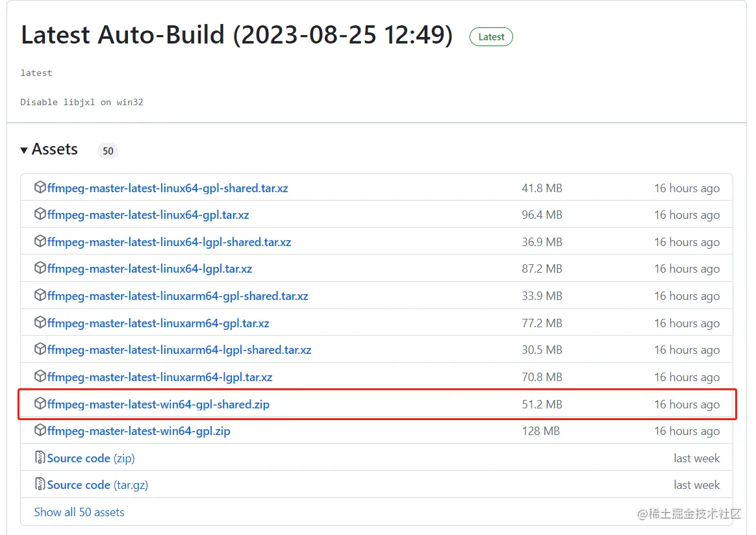Screen dimensions: 756x535
Task: Download ffmpeg-master-latest-linuxarm64-lgpl.tar.xz
Action: click(x=160, y=377)
